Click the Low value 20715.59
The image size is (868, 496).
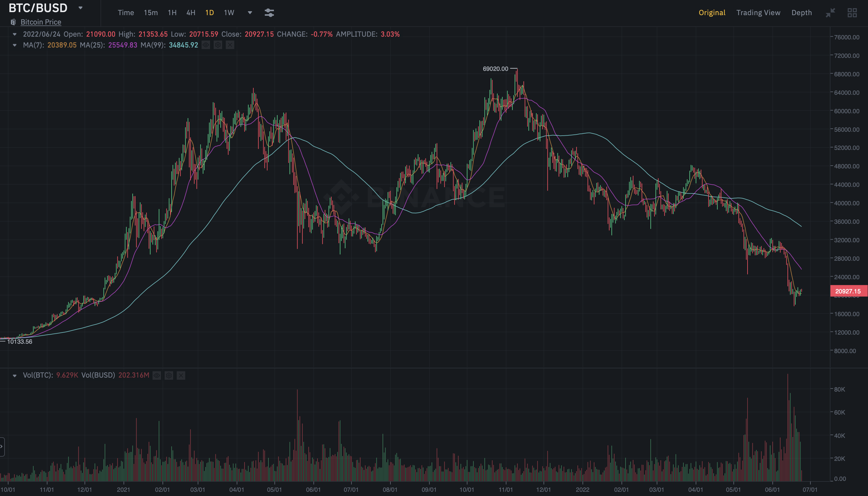(x=204, y=34)
